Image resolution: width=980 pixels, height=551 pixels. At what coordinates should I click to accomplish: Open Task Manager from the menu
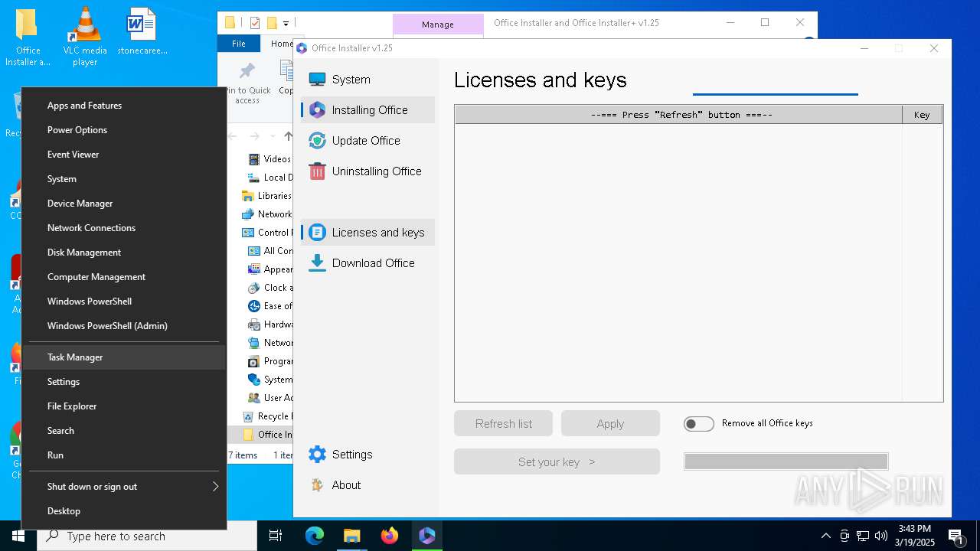coord(124,357)
